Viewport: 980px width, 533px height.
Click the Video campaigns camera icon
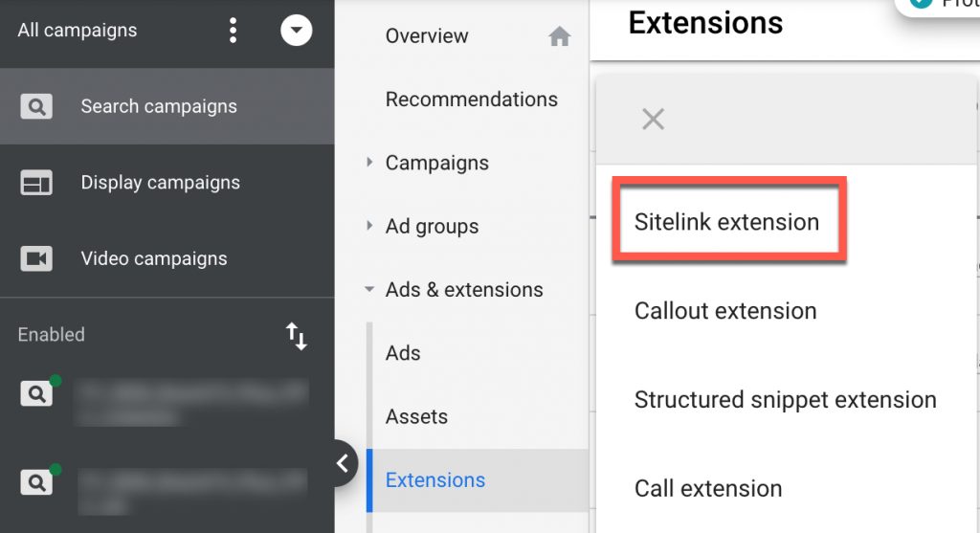click(x=36, y=258)
